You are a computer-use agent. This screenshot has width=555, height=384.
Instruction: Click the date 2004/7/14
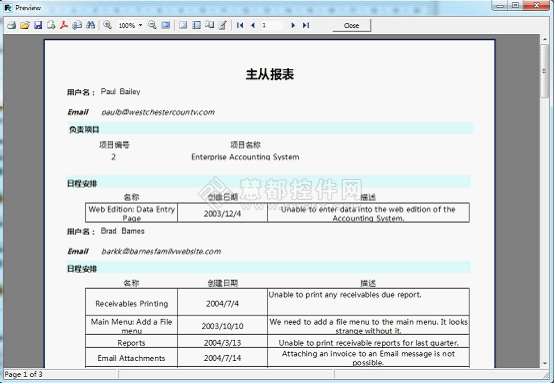point(222,358)
